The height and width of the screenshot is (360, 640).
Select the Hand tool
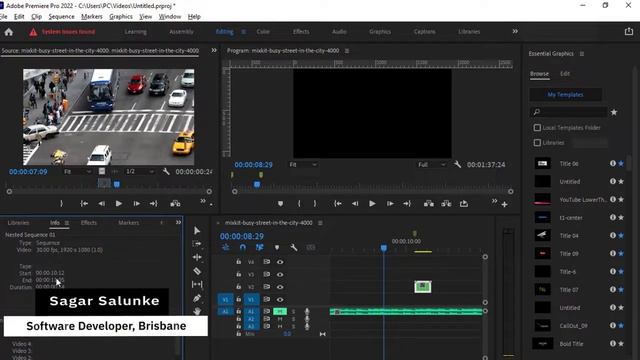point(197,311)
